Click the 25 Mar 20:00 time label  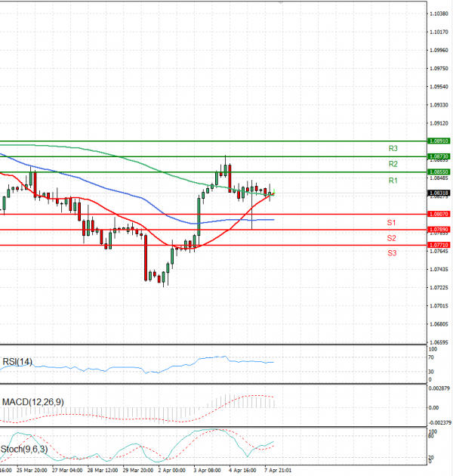pos(32,470)
